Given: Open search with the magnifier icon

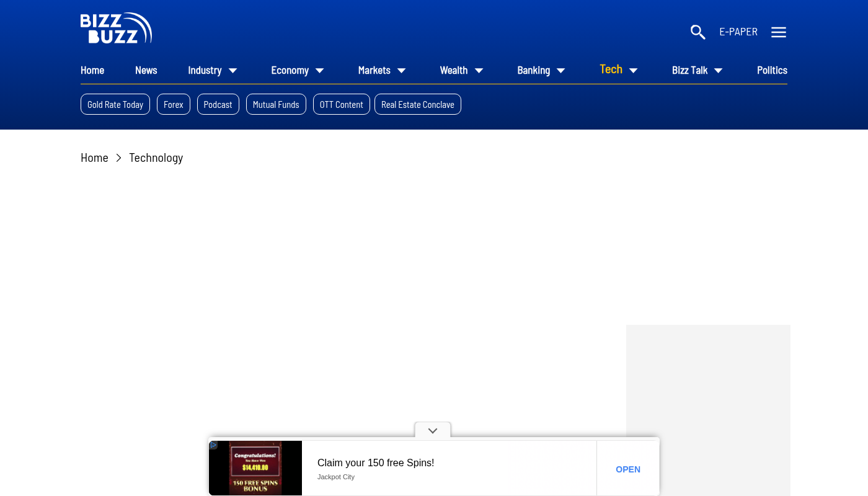Looking at the screenshot, I should 697,32.
